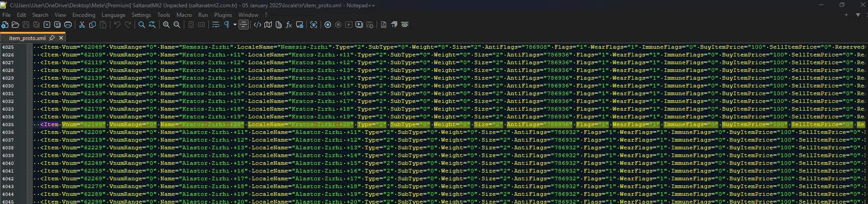868x204 pixels.
Task: Open the Run menu
Action: coord(203,15)
